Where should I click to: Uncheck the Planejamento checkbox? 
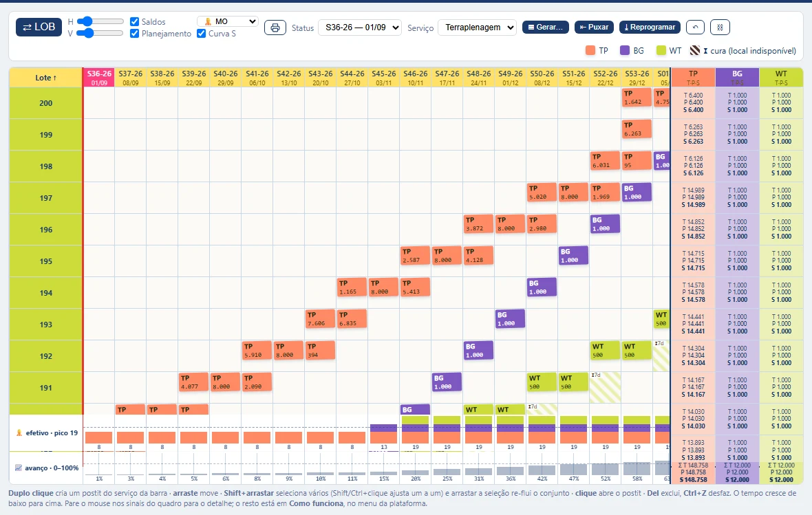click(x=135, y=33)
